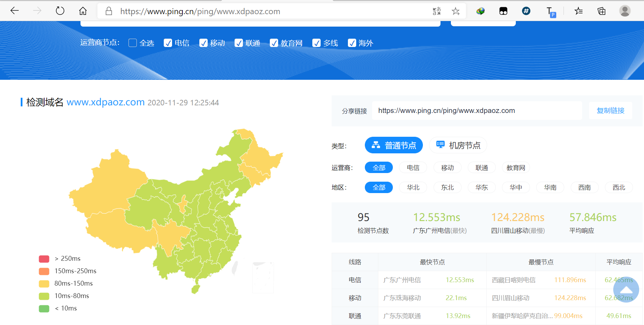Click 广东东莞联通 fastest node cell
Screen dimensions: 644x325
point(402,316)
